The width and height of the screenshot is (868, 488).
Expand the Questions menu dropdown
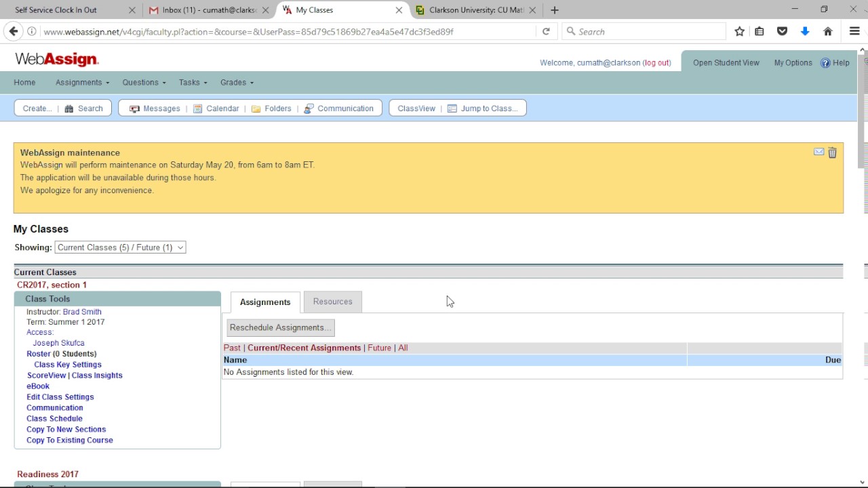[x=144, y=82]
